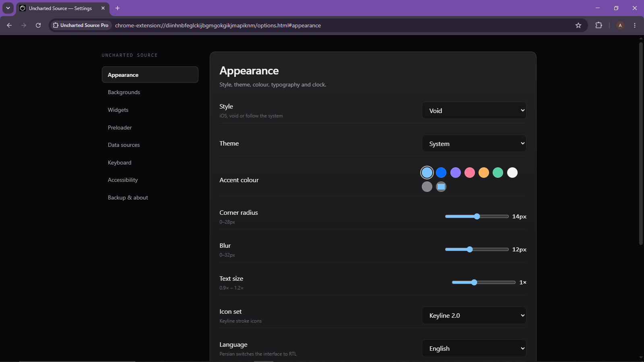The width and height of the screenshot is (644, 362).
Task: Open the Keyboard settings section
Action: (x=150, y=162)
